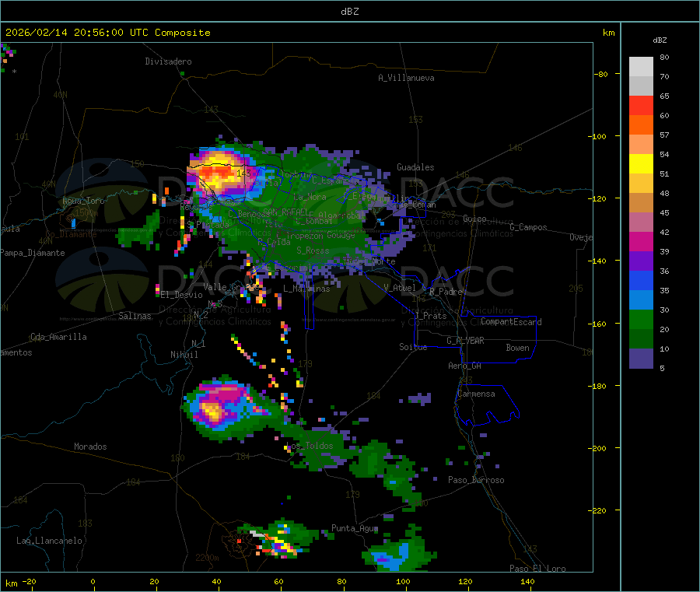The image size is (700, 592).
Task: Click the 'V_Atuel' map label
Action: pos(400,288)
